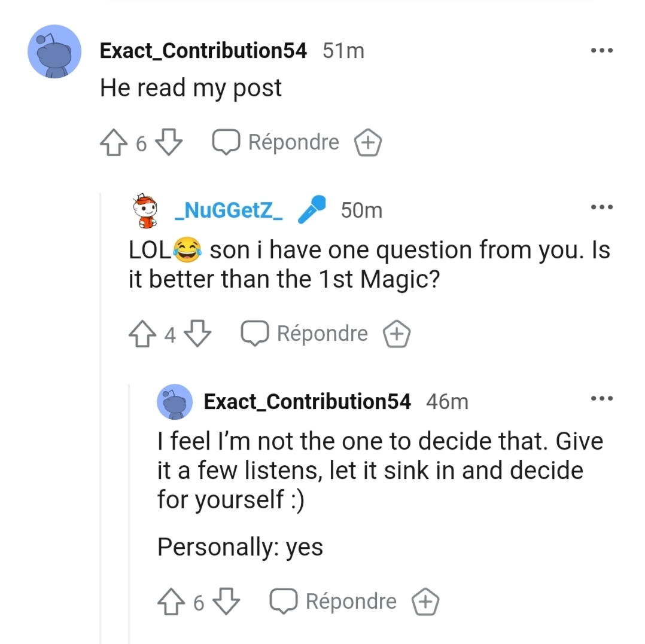Downvote the "He read my post" comment

[x=169, y=143]
